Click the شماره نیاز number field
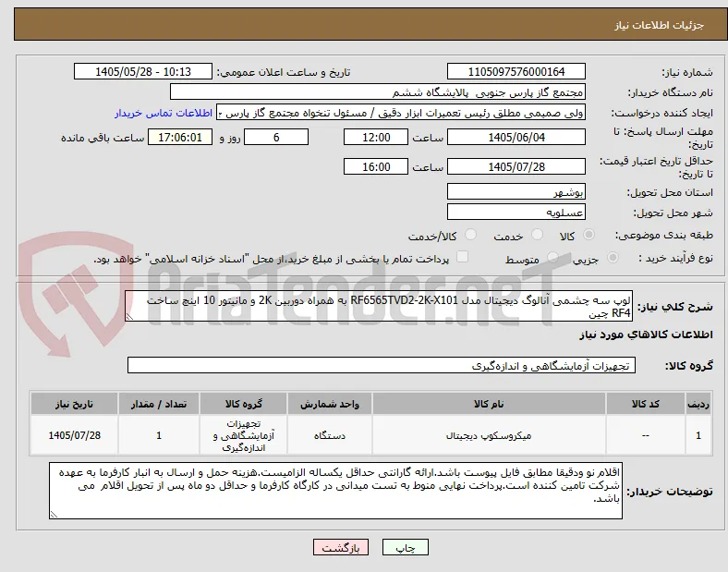728x572 pixels. pyautogui.click(x=516, y=71)
